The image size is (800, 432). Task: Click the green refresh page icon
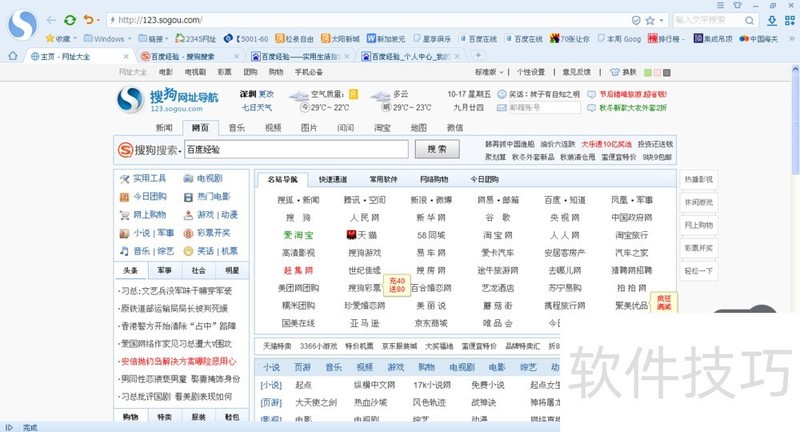69,19
